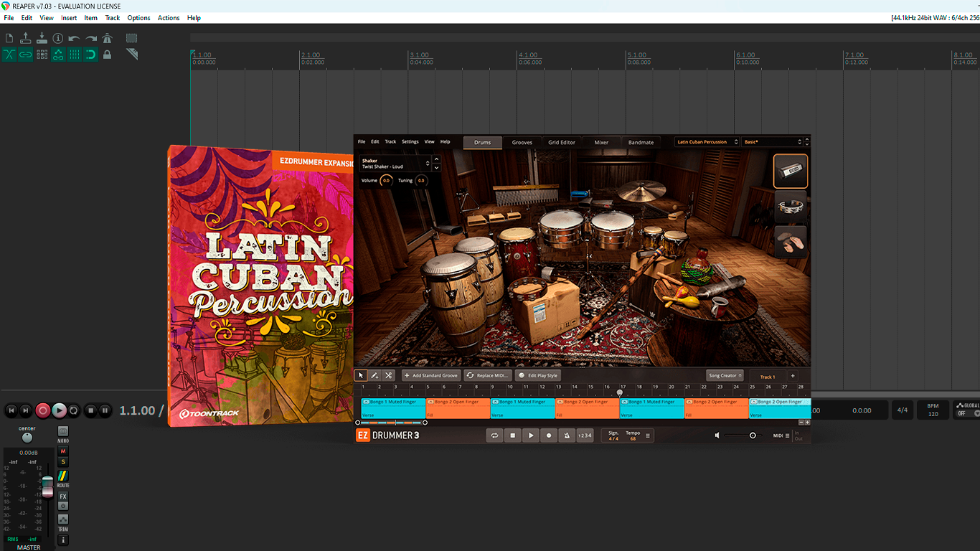This screenshot has height=551, width=980.
Task: Click EZdrummer stop button
Action: tap(512, 435)
